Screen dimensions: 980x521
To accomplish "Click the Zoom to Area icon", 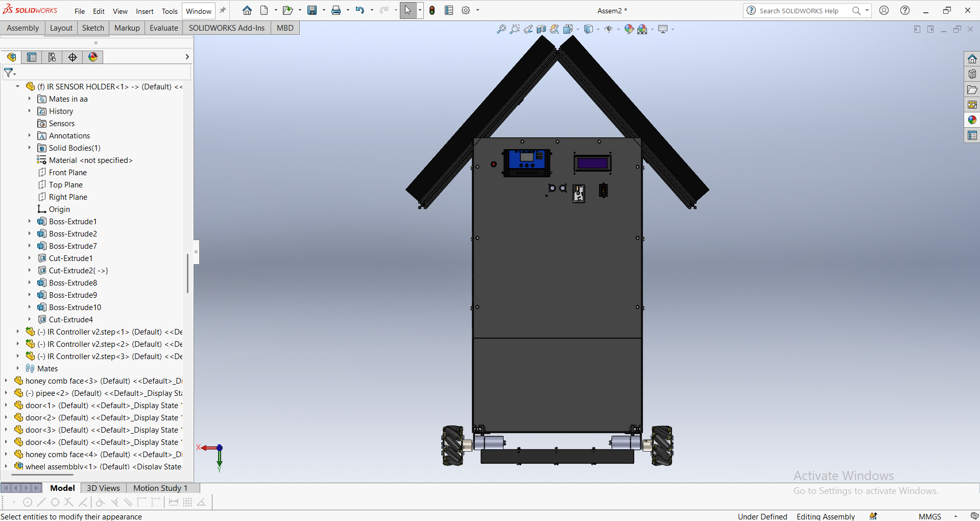I will click(x=515, y=29).
